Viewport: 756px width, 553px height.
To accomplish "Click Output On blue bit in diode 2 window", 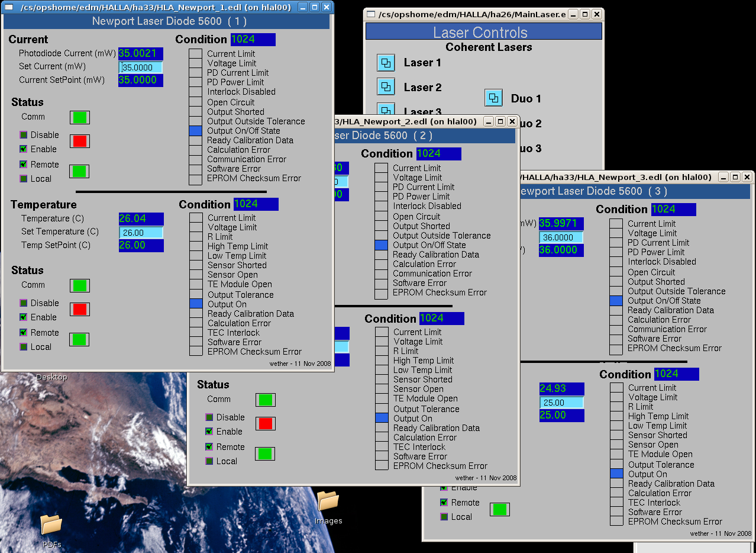I will coord(382,418).
